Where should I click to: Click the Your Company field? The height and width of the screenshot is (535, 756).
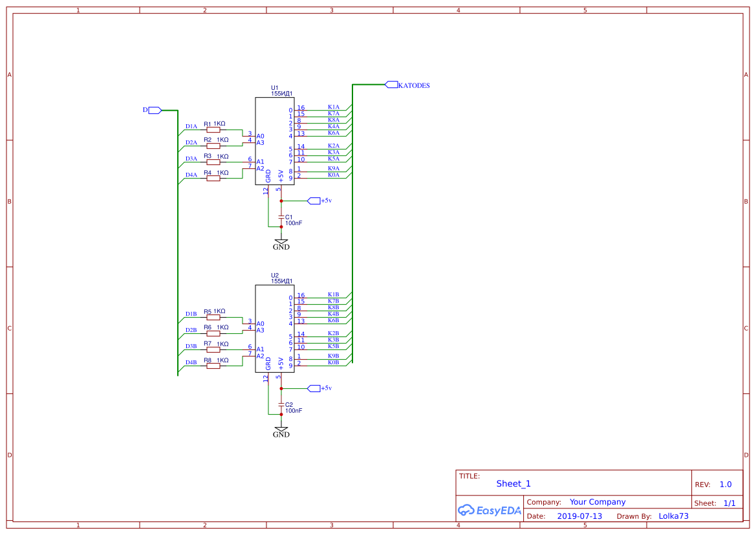coord(597,502)
